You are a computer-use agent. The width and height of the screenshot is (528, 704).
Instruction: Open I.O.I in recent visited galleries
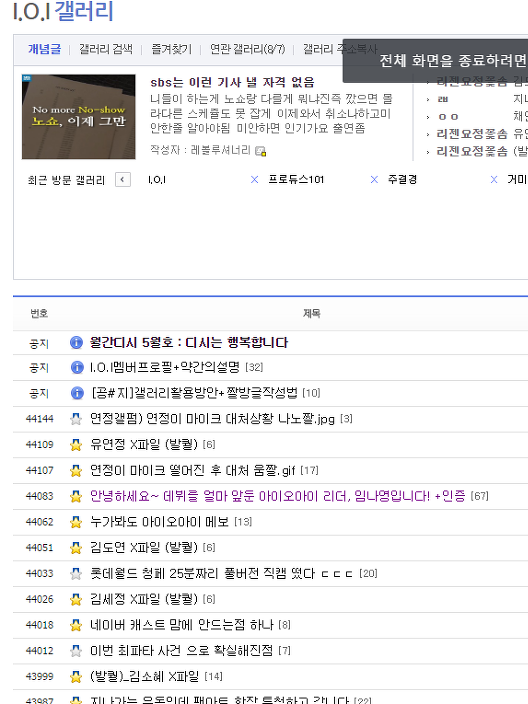pos(157,180)
